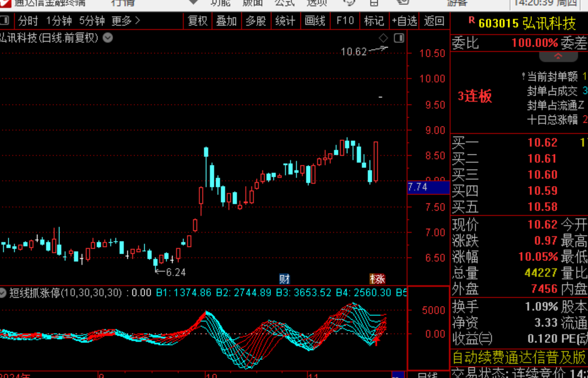Open the 短线抓涨停 indicator settings circle
Screen dimensions: 588x378
click(3, 292)
